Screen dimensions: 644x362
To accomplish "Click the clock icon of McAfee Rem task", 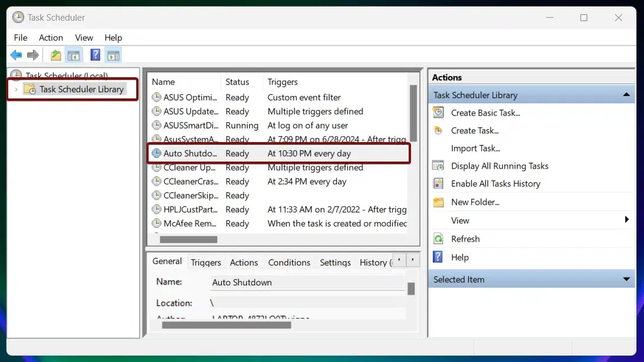I will [156, 223].
